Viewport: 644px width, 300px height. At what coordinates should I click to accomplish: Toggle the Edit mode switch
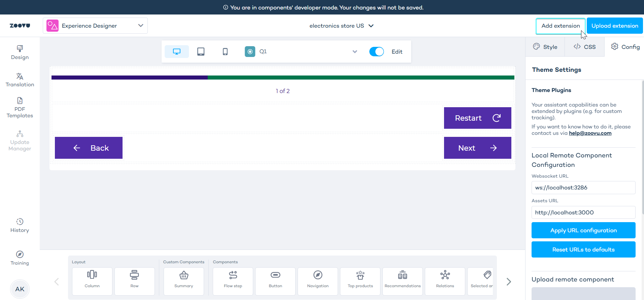[x=376, y=52]
